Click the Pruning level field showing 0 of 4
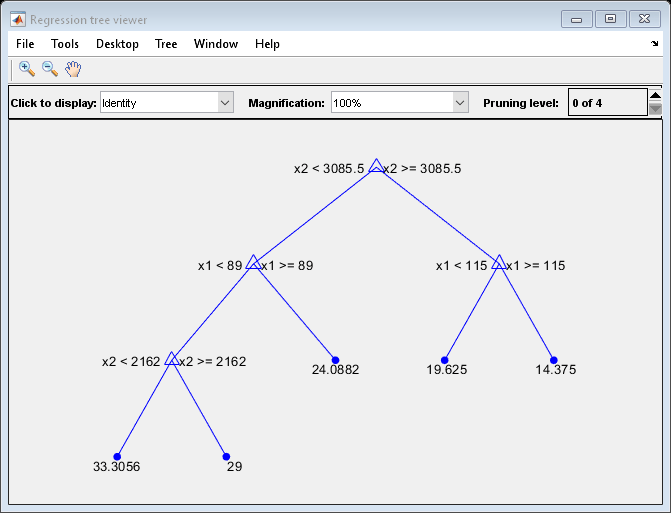671x513 pixels. [x=607, y=103]
